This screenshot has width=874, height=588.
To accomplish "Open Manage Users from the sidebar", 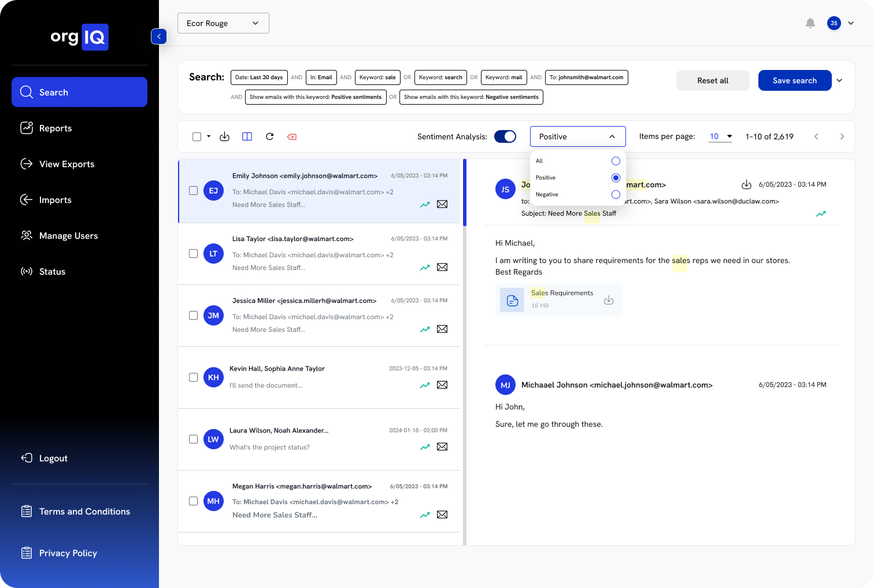I will click(69, 236).
